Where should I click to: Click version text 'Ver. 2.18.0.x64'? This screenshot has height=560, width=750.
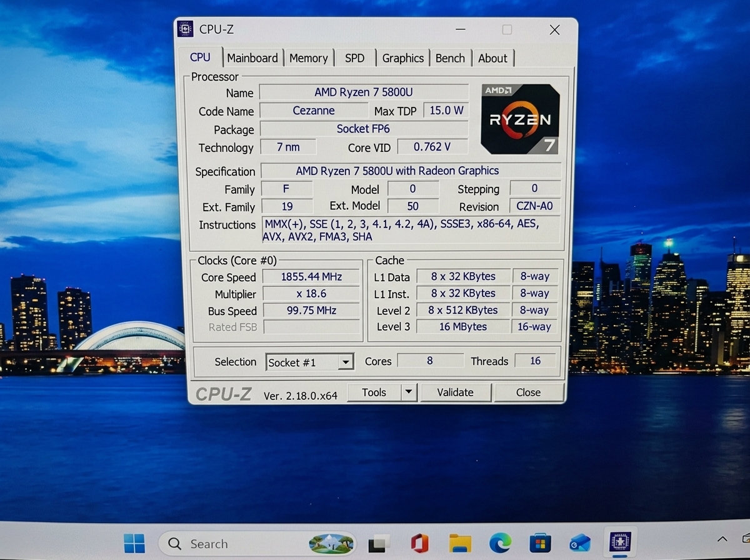coord(301,395)
